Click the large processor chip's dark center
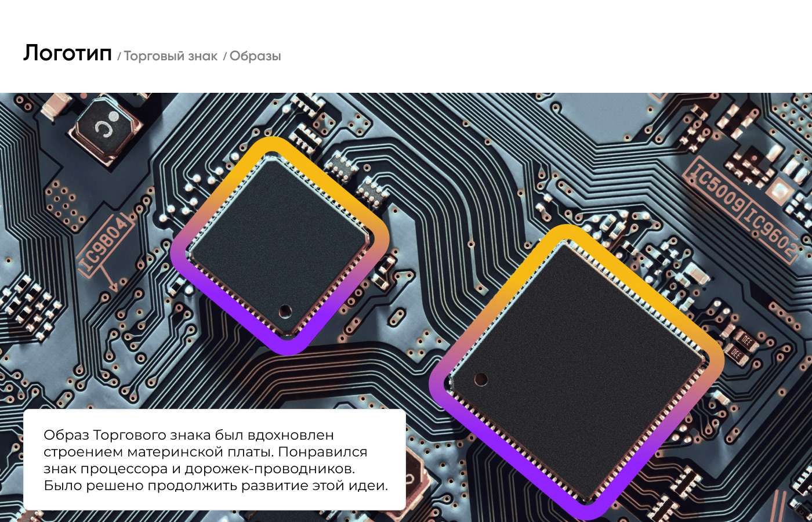The width and height of the screenshot is (812, 522). pyautogui.click(x=577, y=371)
